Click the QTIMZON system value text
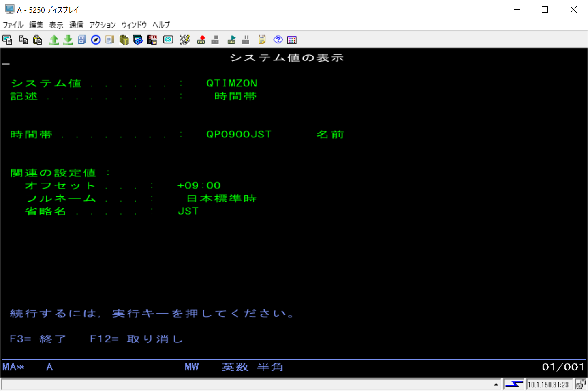Image resolution: width=588 pixels, height=391 pixels. point(232,83)
